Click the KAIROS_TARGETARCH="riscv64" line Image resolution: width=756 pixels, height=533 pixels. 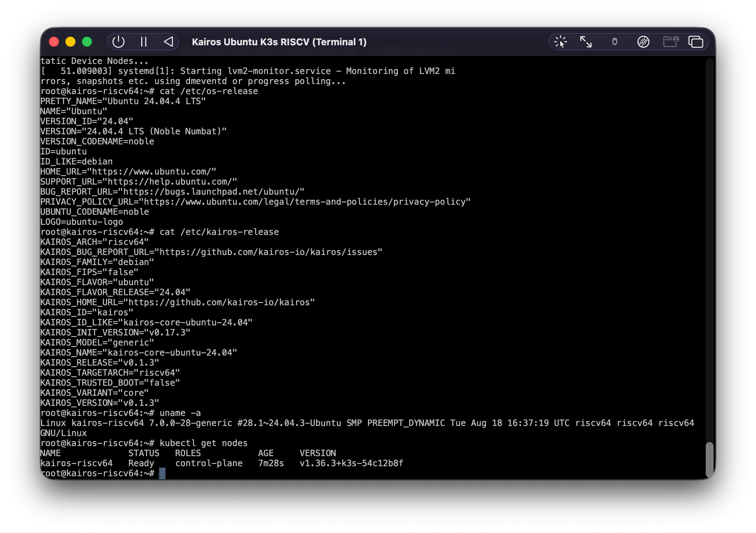[110, 373]
